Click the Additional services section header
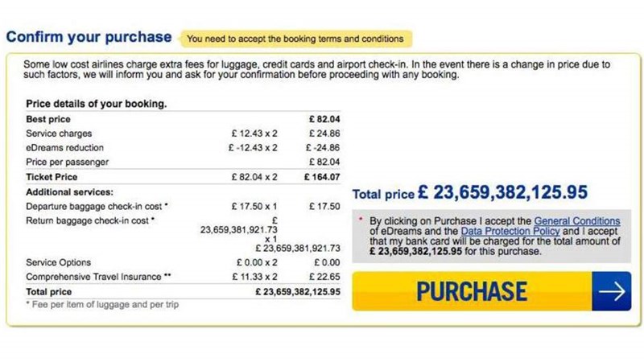Image resolution: width=644 pixels, height=362 pixels. click(x=70, y=192)
